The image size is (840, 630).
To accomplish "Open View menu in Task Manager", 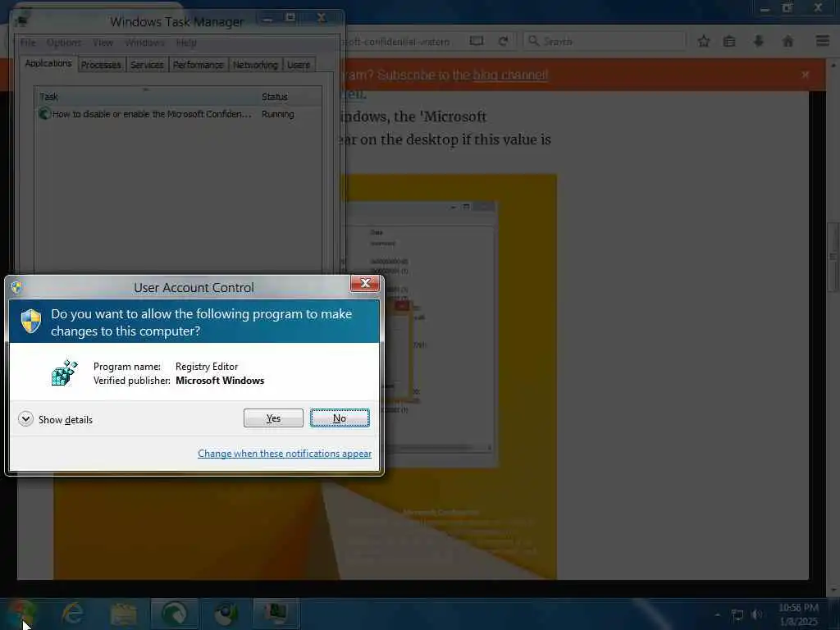I will (x=103, y=43).
